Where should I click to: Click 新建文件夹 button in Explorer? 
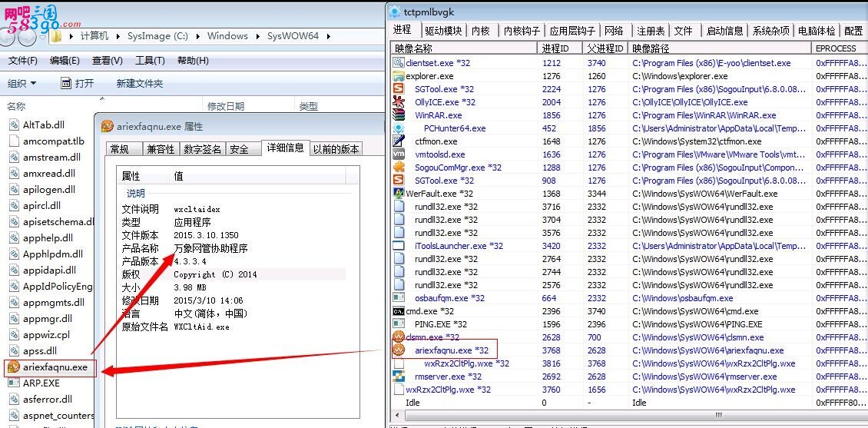coord(140,84)
